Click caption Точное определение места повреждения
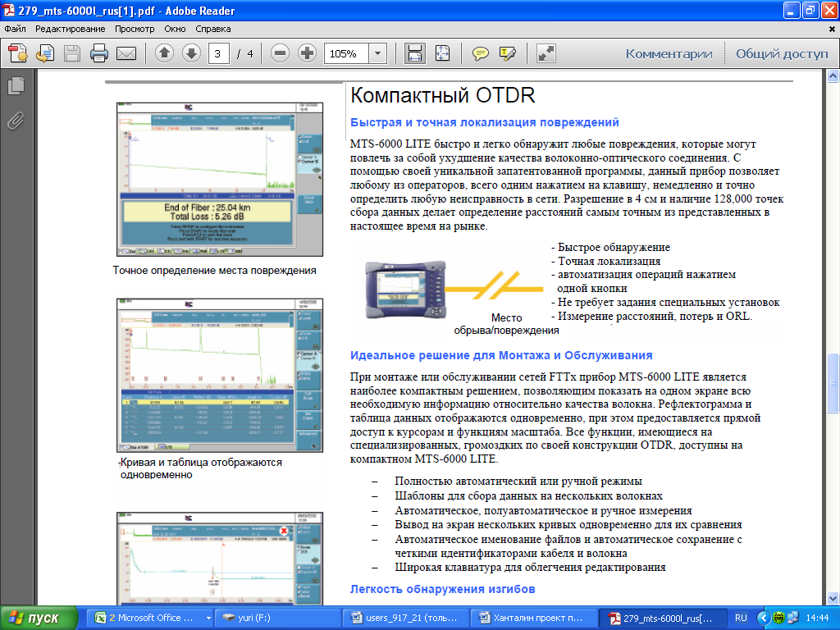 pos(214,271)
